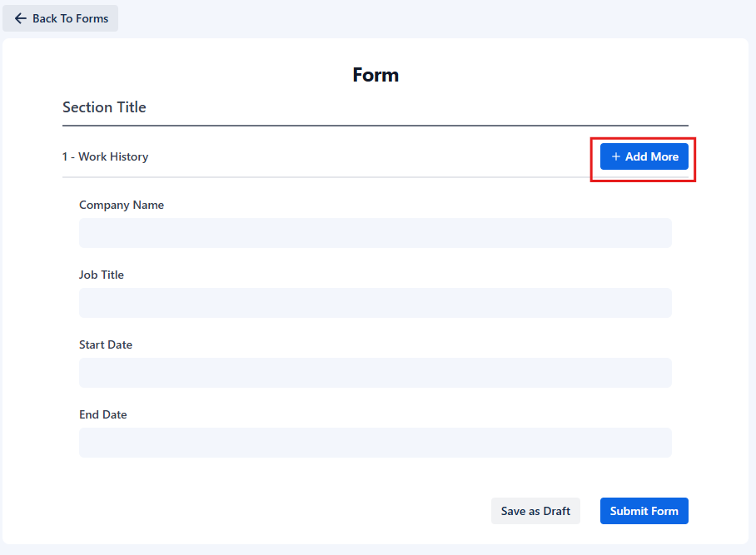Image resolution: width=756 pixels, height=555 pixels.
Task: Click Save as Draft
Action: click(535, 511)
